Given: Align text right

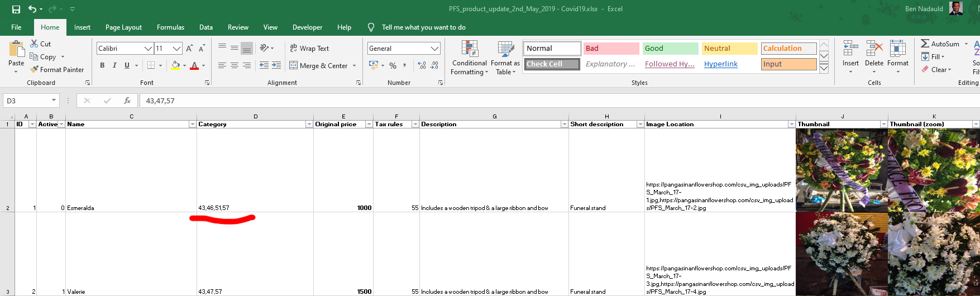Looking at the screenshot, I should click(247, 65).
